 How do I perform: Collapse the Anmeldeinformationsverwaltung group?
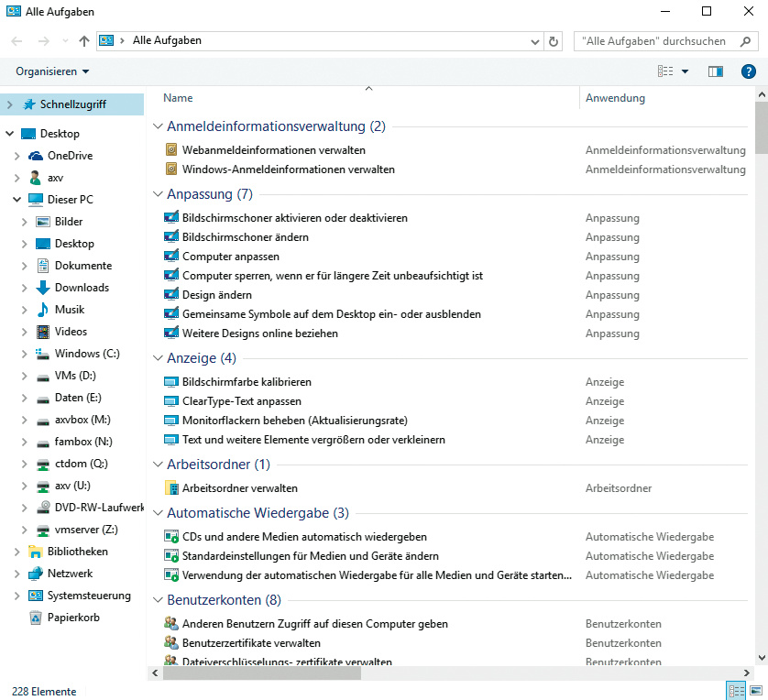click(x=158, y=126)
